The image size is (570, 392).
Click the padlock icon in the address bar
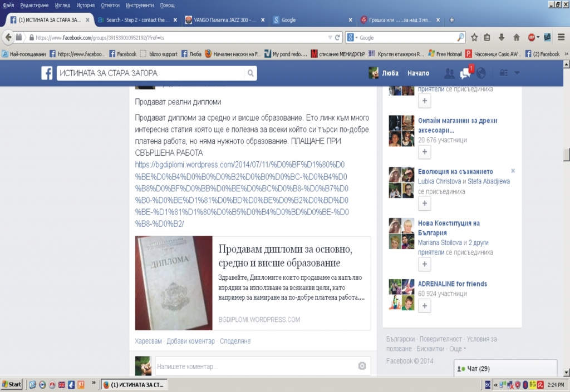[x=32, y=37]
